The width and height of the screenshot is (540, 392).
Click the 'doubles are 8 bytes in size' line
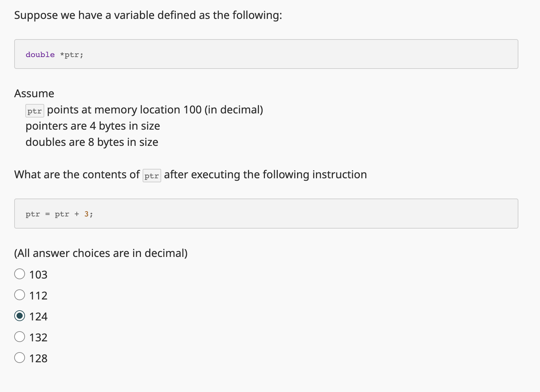(92, 142)
